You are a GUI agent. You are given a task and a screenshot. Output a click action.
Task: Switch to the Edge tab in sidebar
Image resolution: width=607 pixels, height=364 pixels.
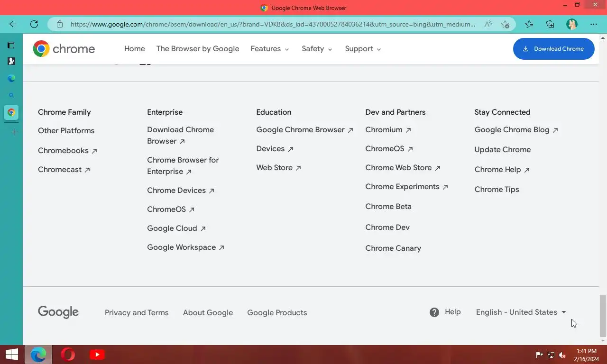[x=11, y=78]
